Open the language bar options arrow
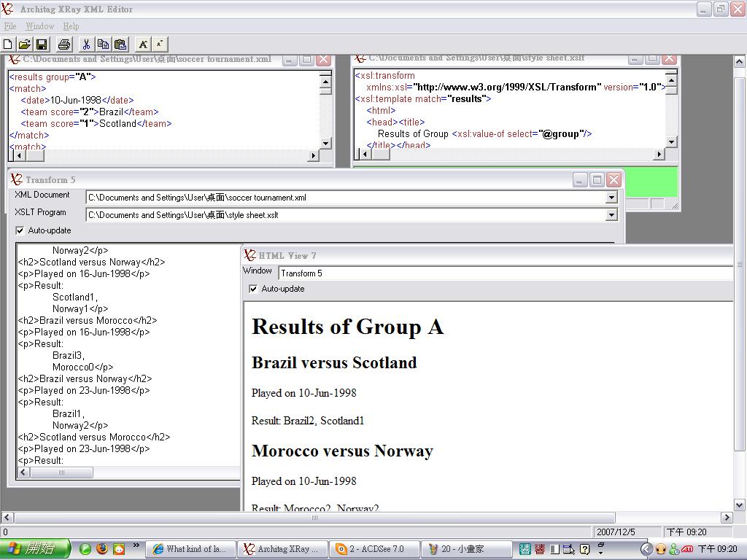This screenshot has height=560, width=747. tap(601, 552)
